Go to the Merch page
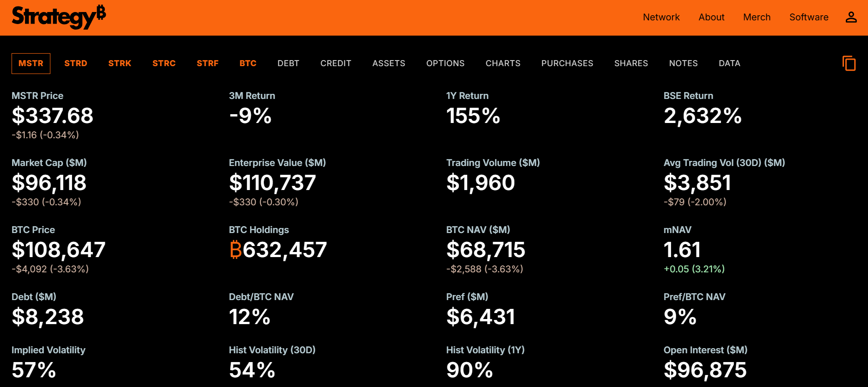This screenshot has height=387, width=868. pos(757,17)
